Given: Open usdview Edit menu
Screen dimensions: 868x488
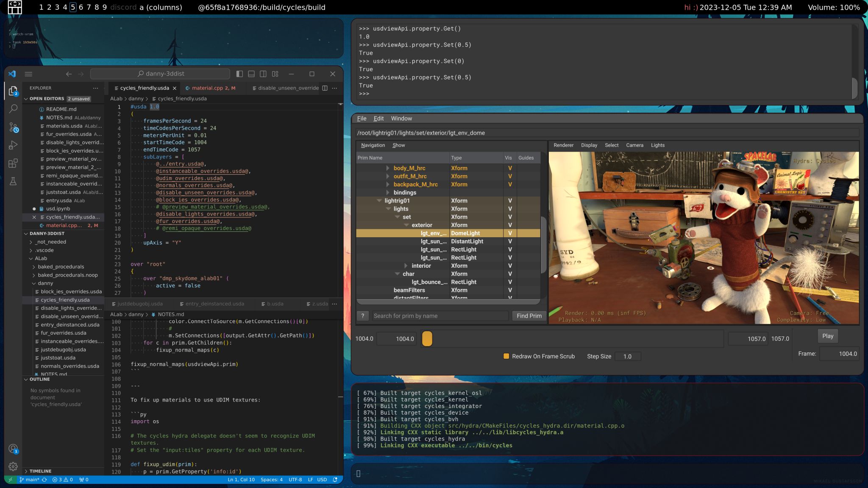Looking at the screenshot, I should tap(378, 119).
